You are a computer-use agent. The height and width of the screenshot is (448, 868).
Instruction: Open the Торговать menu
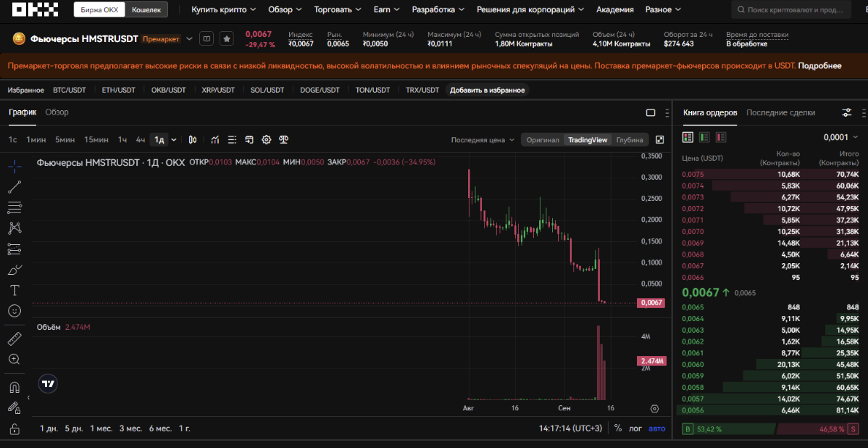(x=338, y=9)
